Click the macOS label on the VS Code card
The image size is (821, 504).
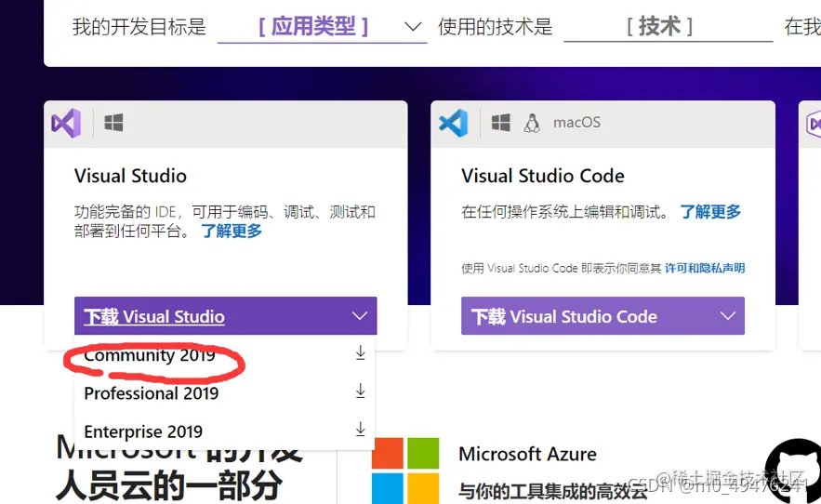(x=577, y=123)
